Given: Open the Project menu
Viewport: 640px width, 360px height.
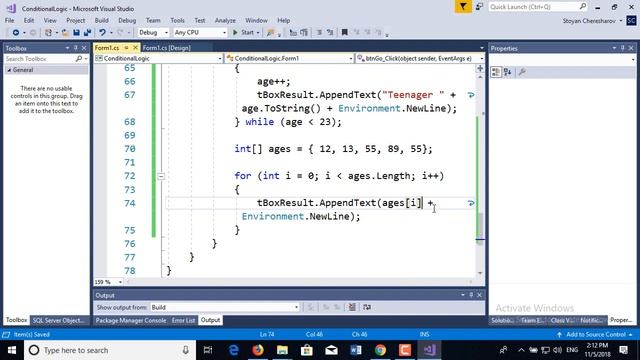Looking at the screenshot, I should coord(76,20).
